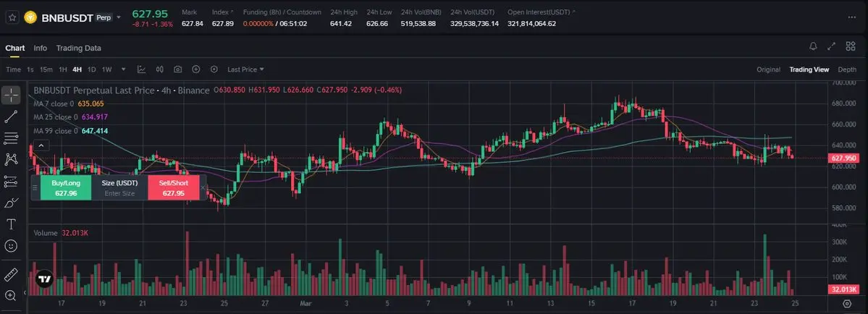This screenshot has width=868, height=314.
Task: Open chart axis settings gear icon
Action: (x=847, y=303)
